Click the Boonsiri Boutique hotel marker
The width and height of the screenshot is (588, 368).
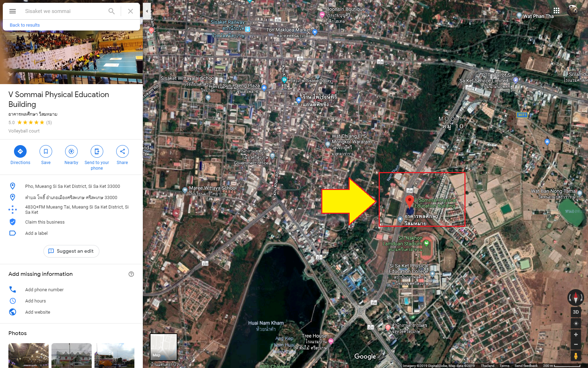[x=322, y=14]
